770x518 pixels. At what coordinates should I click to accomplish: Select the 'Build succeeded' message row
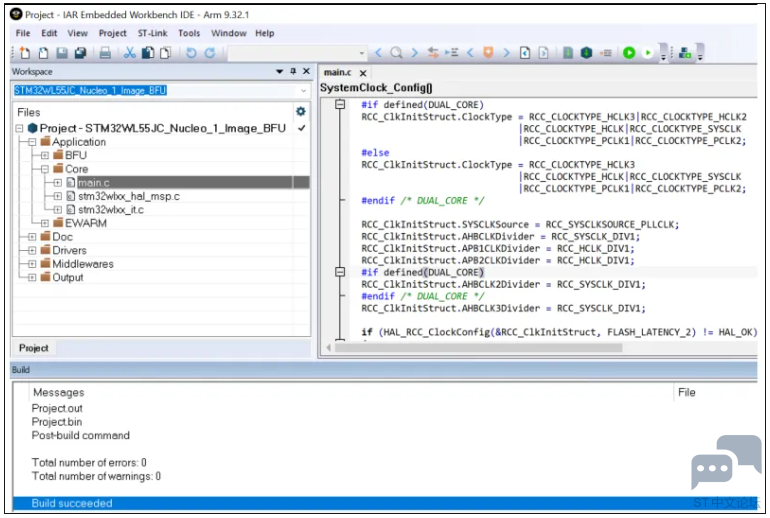tap(385, 503)
